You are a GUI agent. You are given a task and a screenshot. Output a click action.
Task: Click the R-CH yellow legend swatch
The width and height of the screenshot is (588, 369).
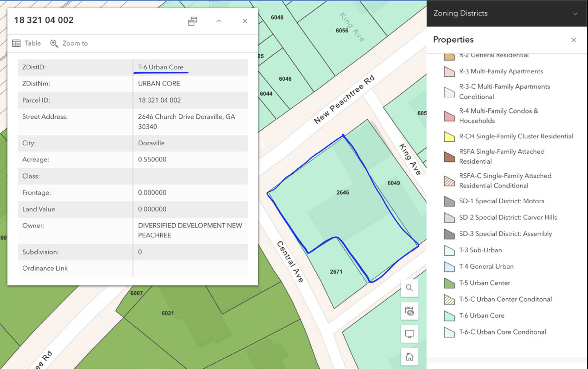(449, 136)
